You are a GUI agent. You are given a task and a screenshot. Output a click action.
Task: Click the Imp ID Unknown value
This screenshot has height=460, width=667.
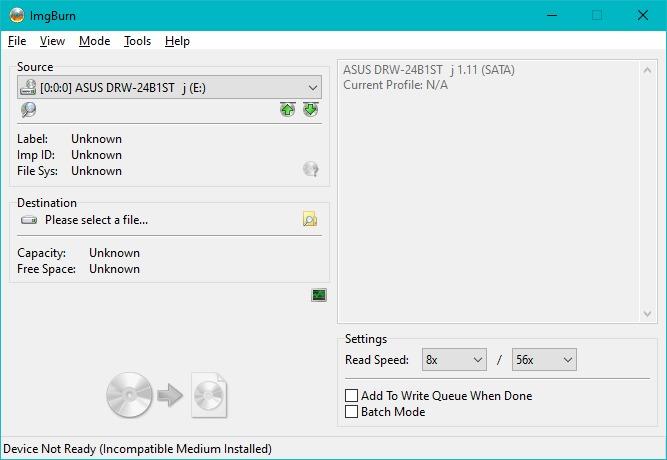97,155
